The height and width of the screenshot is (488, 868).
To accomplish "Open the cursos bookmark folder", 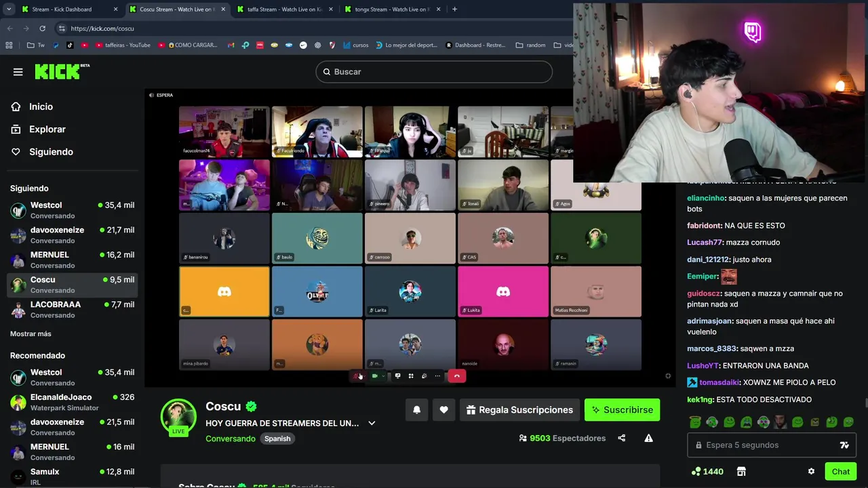I will coord(356,45).
